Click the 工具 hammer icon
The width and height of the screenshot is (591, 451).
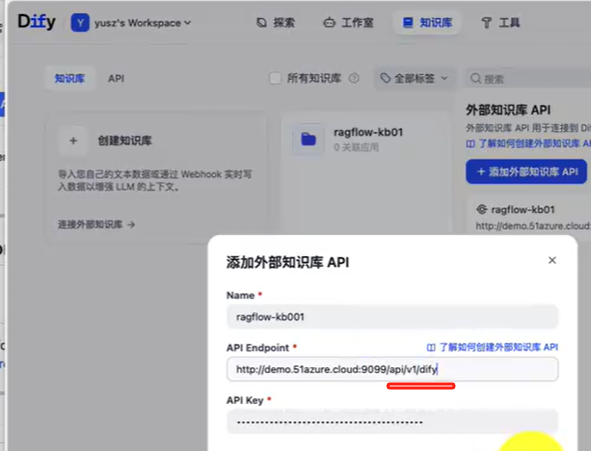click(486, 23)
